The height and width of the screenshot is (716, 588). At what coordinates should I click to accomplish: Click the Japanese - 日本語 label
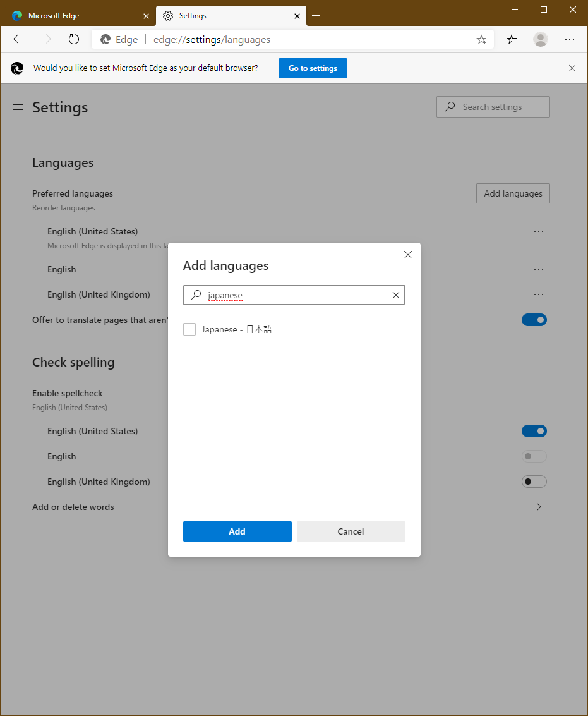[237, 329]
